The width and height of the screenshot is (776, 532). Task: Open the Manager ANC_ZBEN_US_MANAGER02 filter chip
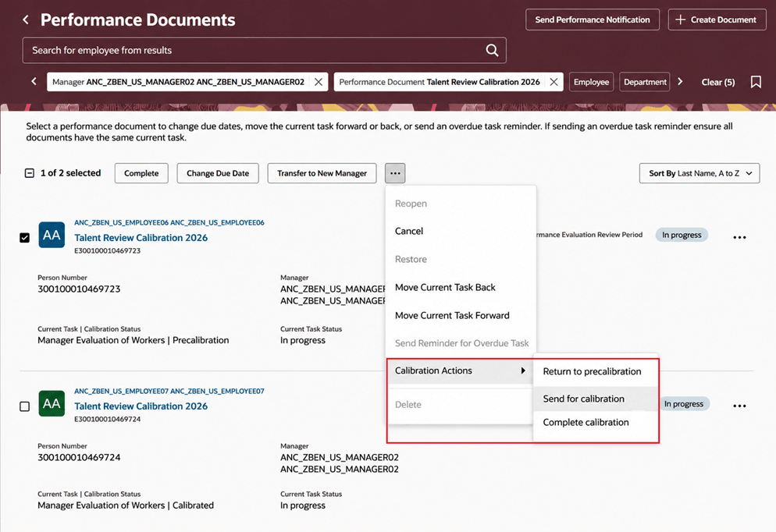pos(178,82)
